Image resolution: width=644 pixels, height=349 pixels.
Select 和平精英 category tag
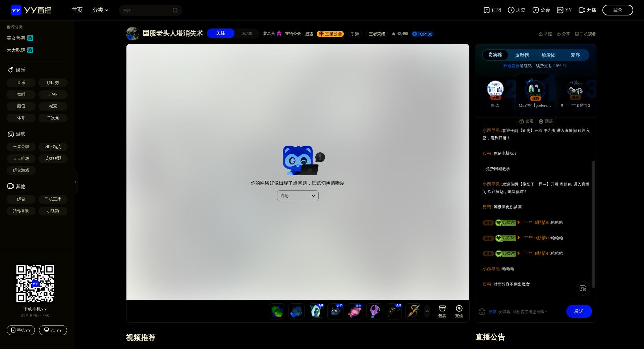pyautogui.click(x=53, y=147)
